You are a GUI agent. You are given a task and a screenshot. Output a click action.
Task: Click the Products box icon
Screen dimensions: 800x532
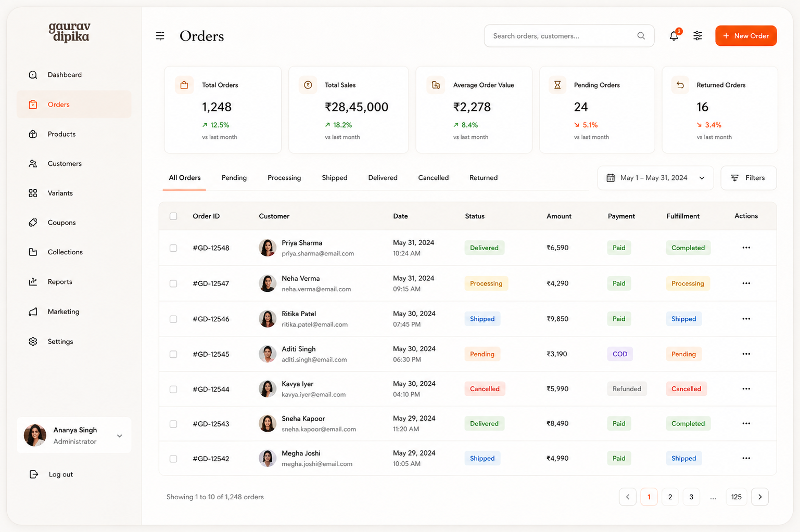click(33, 134)
